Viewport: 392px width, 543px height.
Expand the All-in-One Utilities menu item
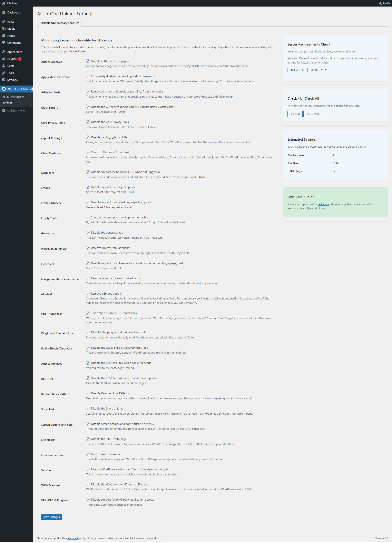coord(17,89)
